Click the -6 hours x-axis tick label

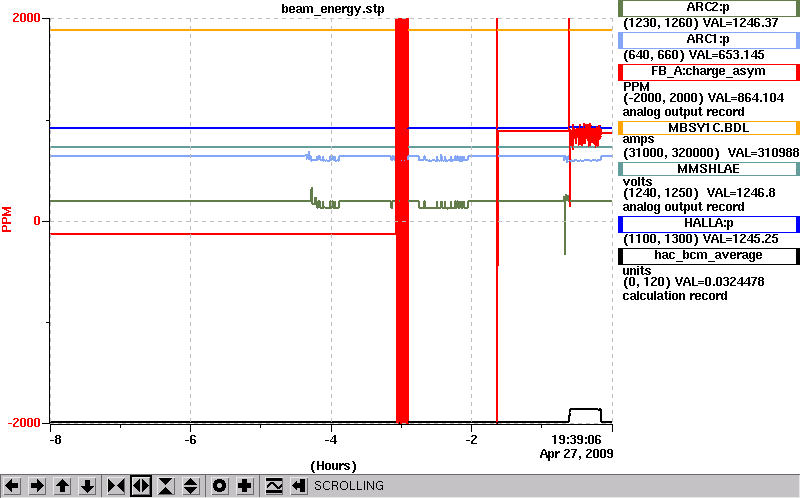coord(190,440)
